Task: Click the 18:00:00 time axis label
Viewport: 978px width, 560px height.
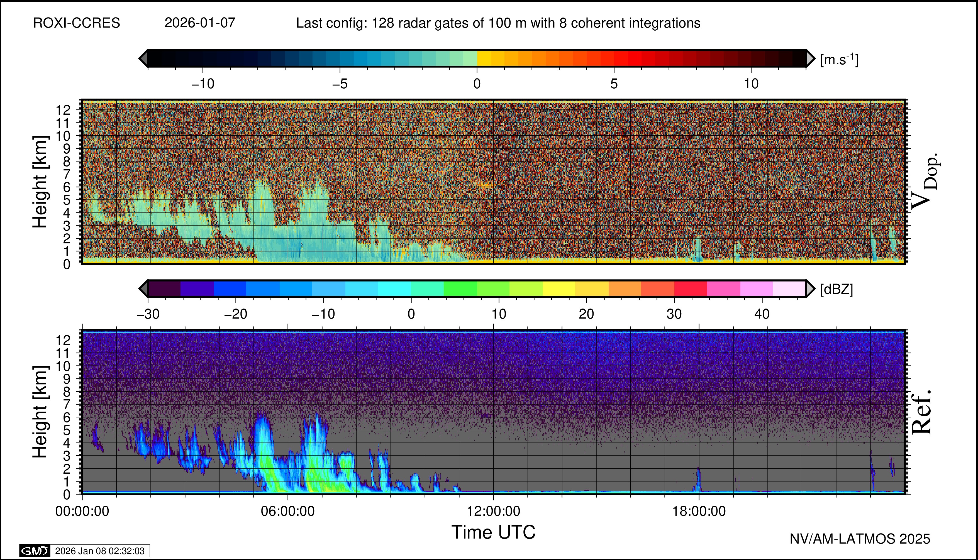Action: point(699,511)
